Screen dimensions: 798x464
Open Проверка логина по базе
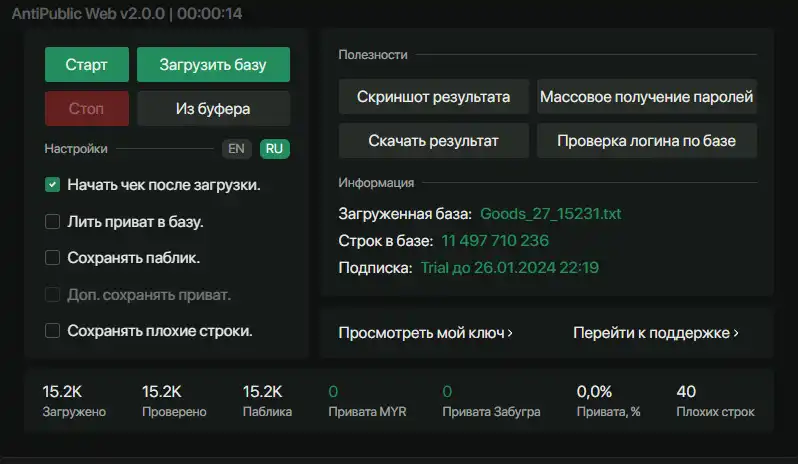[x=646, y=141]
